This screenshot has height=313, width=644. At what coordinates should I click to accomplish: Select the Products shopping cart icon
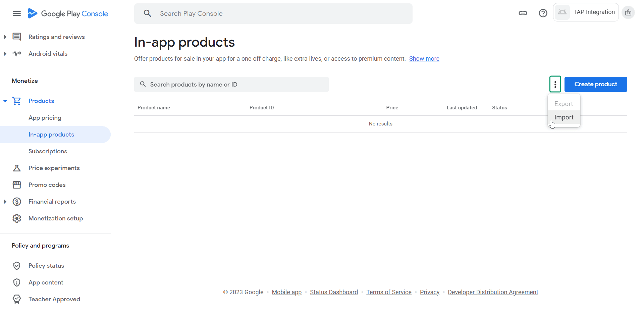[x=17, y=101]
